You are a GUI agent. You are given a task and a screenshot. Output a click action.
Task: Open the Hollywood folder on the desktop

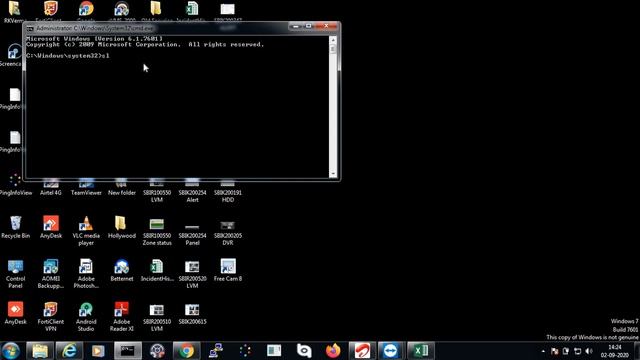(122, 227)
